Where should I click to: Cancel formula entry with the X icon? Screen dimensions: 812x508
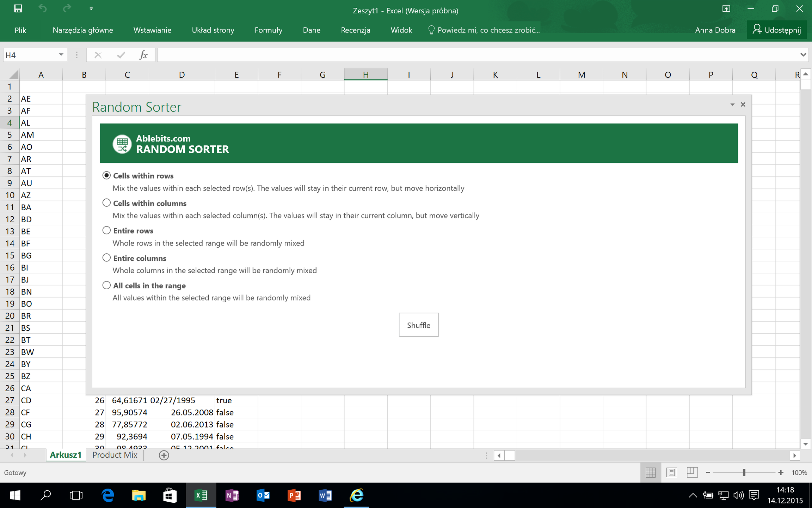pos(98,55)
